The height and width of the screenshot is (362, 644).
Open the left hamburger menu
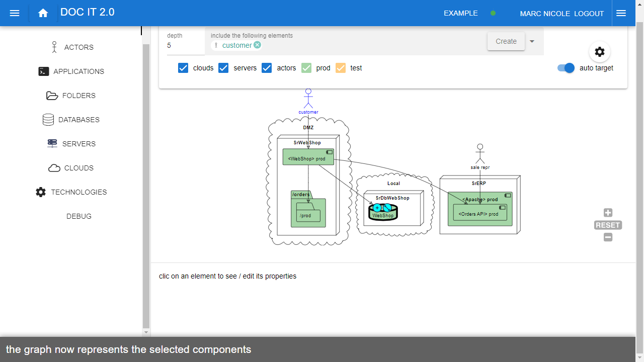pyautogui.click(x=15, y=13)
